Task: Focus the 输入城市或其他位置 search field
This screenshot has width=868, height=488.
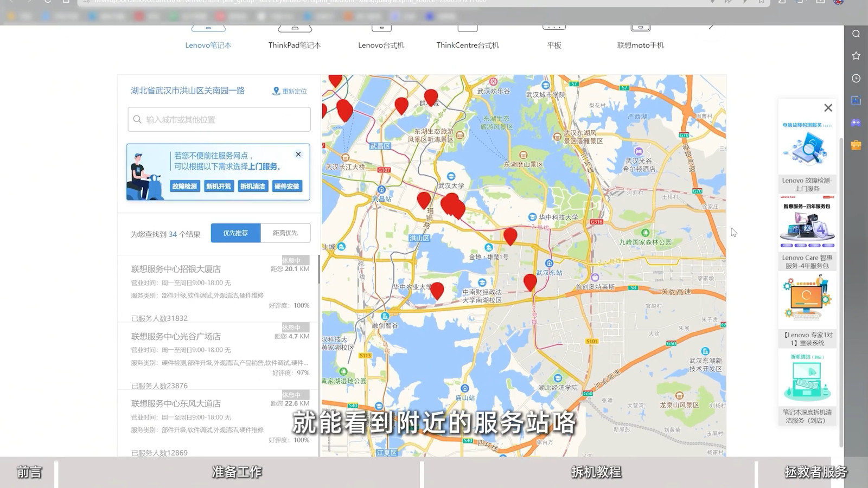Action: coord(219,119)
